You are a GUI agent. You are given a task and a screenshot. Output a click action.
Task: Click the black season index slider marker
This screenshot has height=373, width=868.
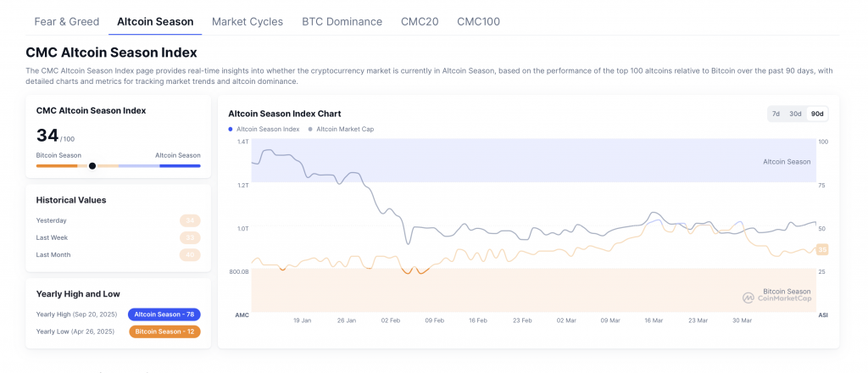click(x=92, y=166)
